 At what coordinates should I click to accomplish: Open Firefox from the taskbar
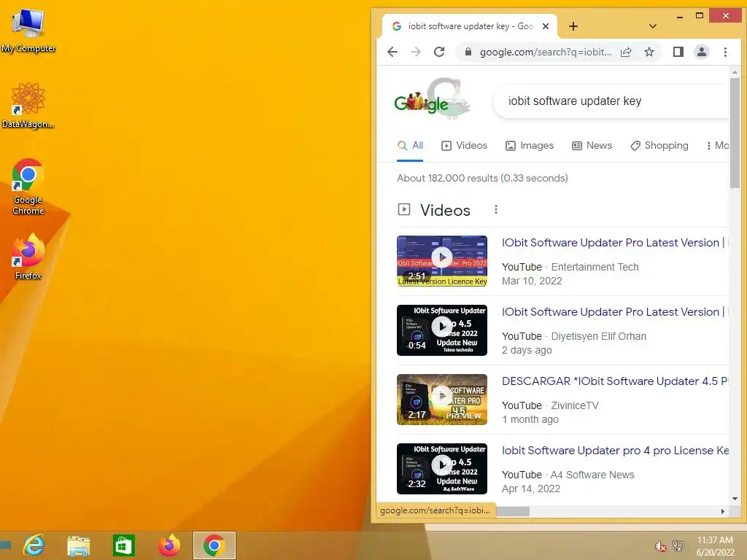pos(169,545)
